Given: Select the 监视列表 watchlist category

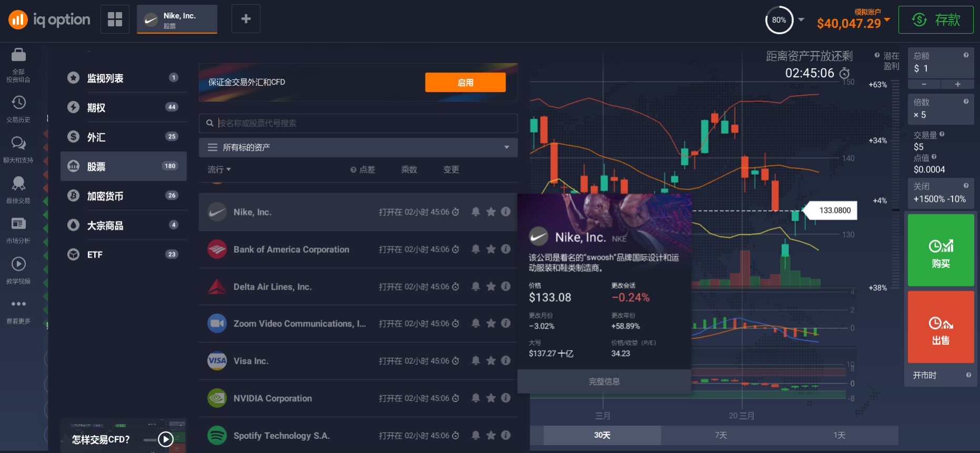Looking at the screenshot, I should point(124,78).
